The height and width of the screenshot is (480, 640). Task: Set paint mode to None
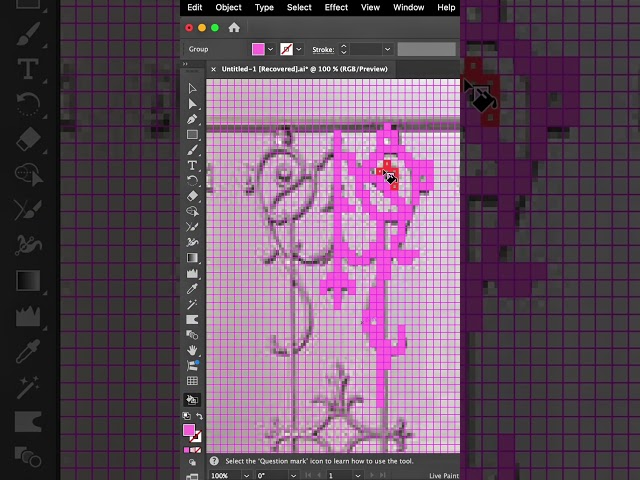point(198,450)
